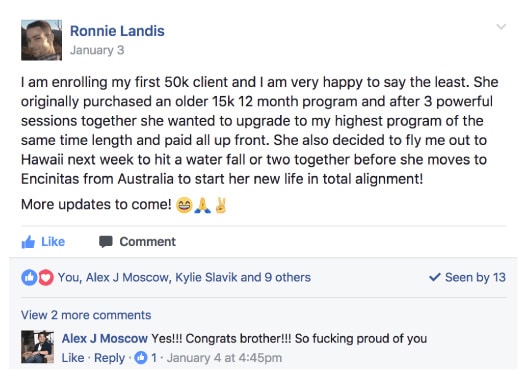Open the post options chevron at top right
Viewport: 527px width, 381px height.
tap(501, 27)
